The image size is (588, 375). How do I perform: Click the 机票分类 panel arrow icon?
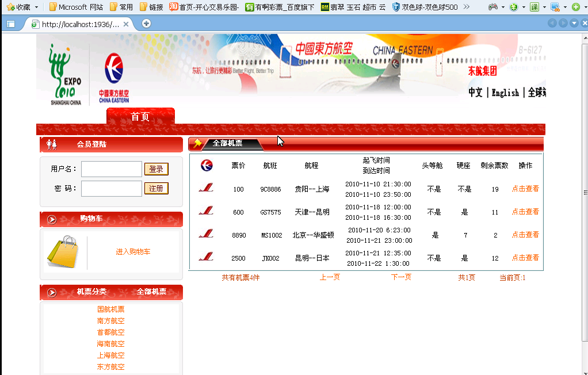[x=52, y=293]
